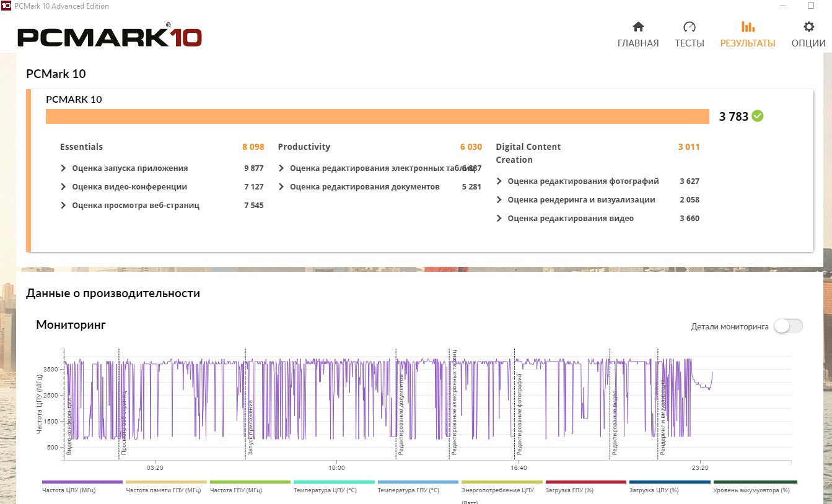
Task: Click the orange overall score bar
Action: pos(377,116)
